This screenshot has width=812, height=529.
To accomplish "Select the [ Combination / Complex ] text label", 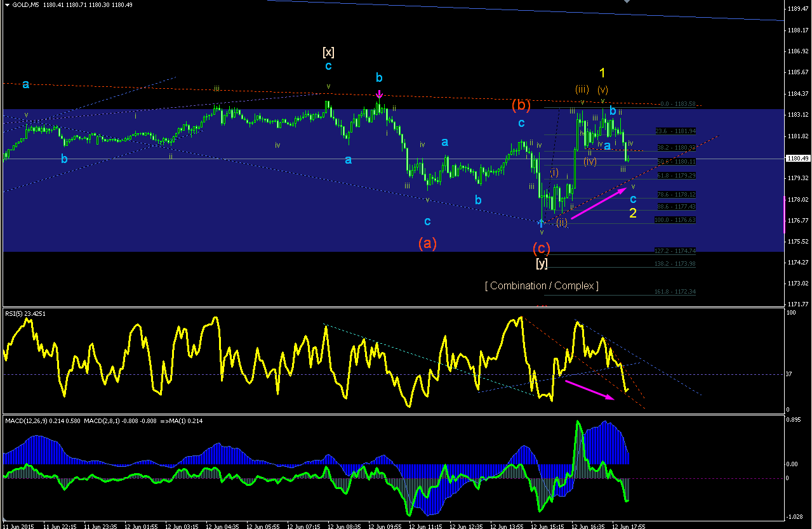I will coord(542,286).
